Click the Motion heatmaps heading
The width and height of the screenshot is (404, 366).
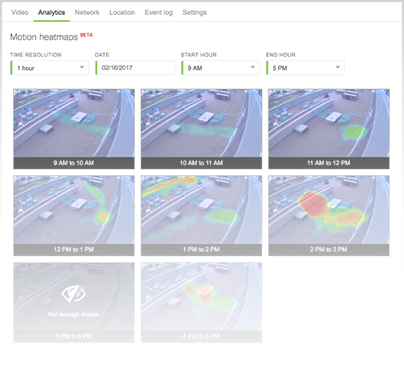click(44, 37)
